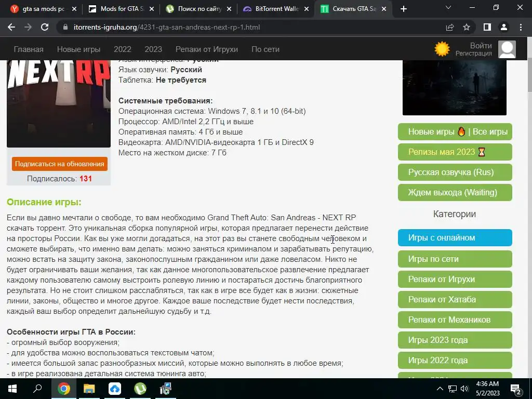
Task: Click the share page icon
Action: pos(450,27)
